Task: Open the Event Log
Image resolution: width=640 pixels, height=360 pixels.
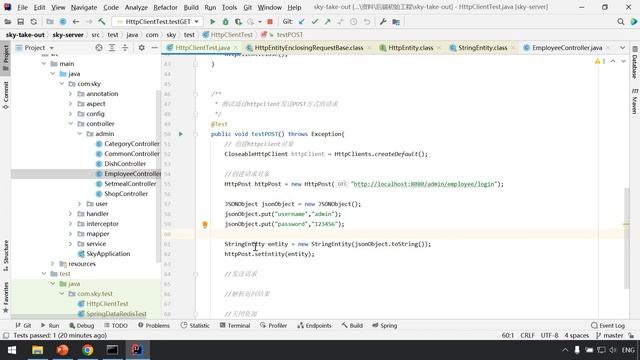Action: (x=608, y=325)
